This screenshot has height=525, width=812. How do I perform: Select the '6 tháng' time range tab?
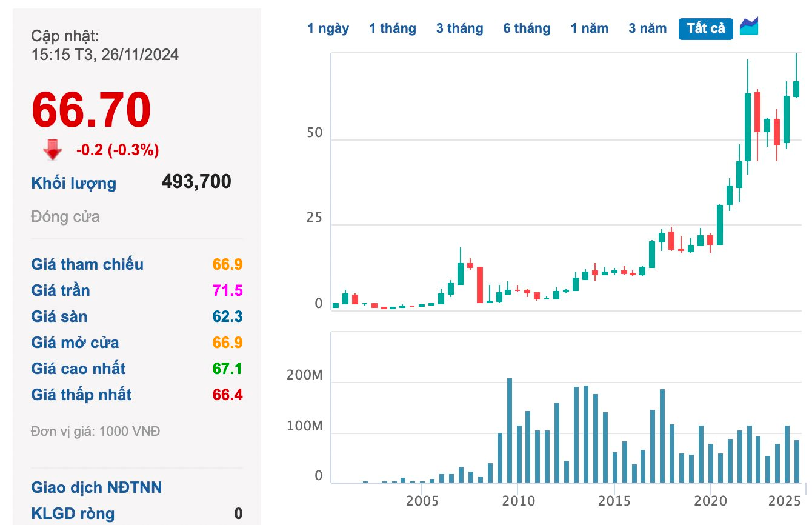pyautogui.click(x=527, y=28)
